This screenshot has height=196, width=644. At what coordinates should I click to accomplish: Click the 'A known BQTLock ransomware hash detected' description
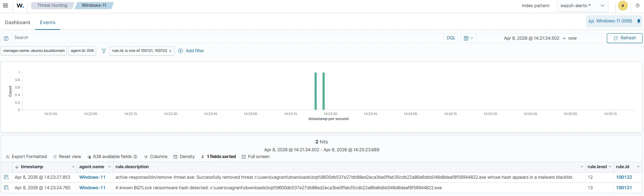coord(278,188)
